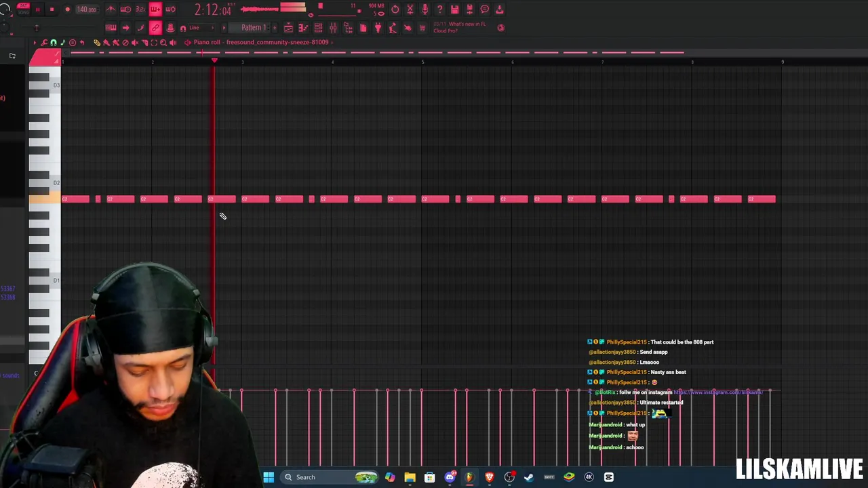868x488 pixels.
Task: Open the chat bubble icon in top toolbar
Action: coord(484,9)
